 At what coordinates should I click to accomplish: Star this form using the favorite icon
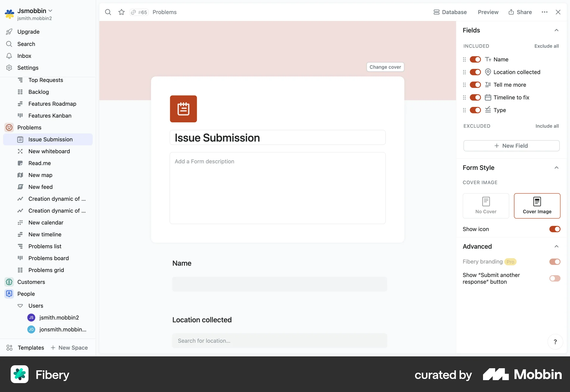121,12
